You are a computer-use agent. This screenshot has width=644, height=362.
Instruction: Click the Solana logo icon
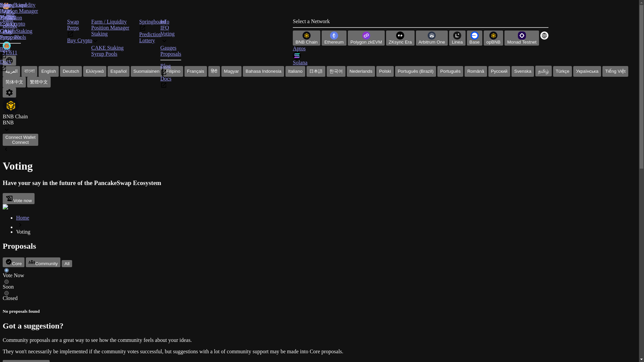pos(297,56)
